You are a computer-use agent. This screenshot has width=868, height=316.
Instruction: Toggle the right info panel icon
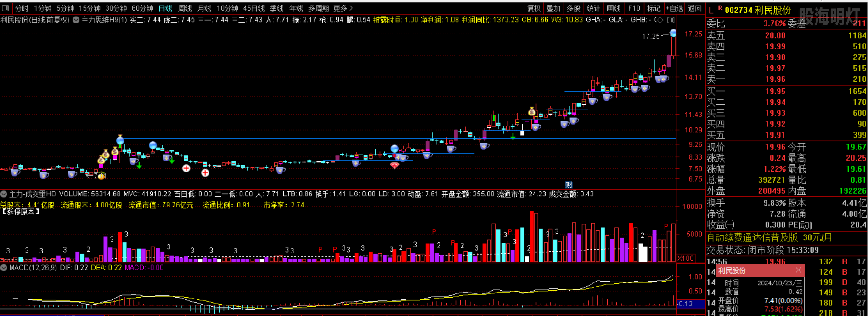[671, 20]
